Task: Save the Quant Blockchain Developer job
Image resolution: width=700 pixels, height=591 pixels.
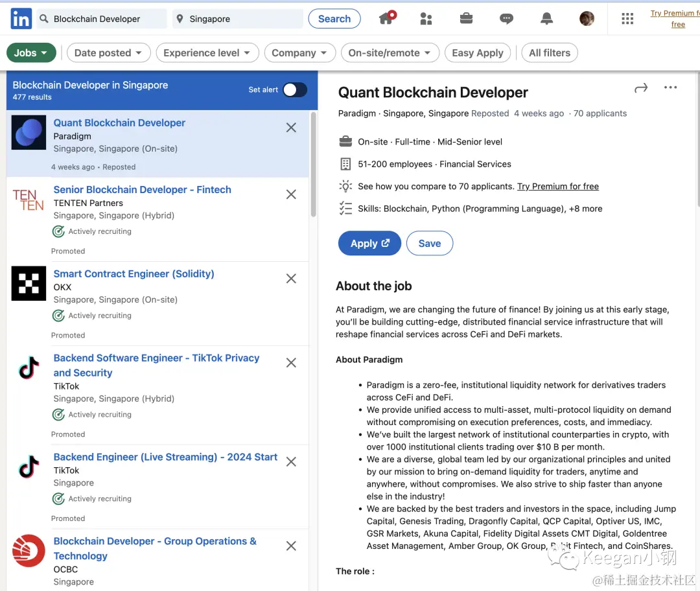Action: pyautogui.click(x=430, y=243)
